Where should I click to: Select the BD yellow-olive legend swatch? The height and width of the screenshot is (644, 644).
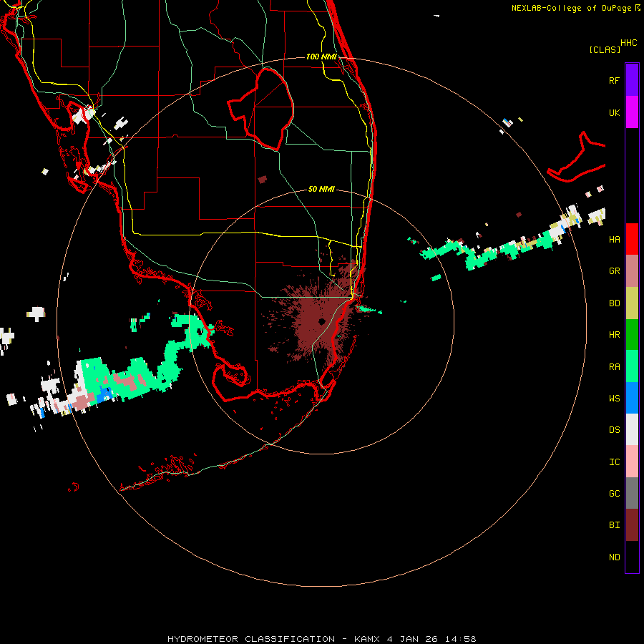632,303
